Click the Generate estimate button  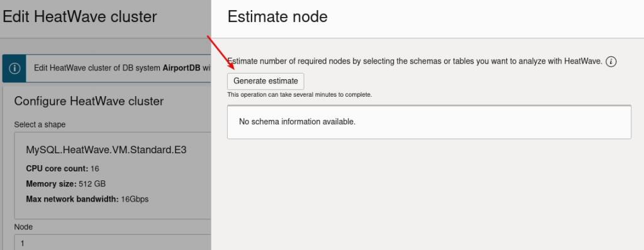pos(265,81)
